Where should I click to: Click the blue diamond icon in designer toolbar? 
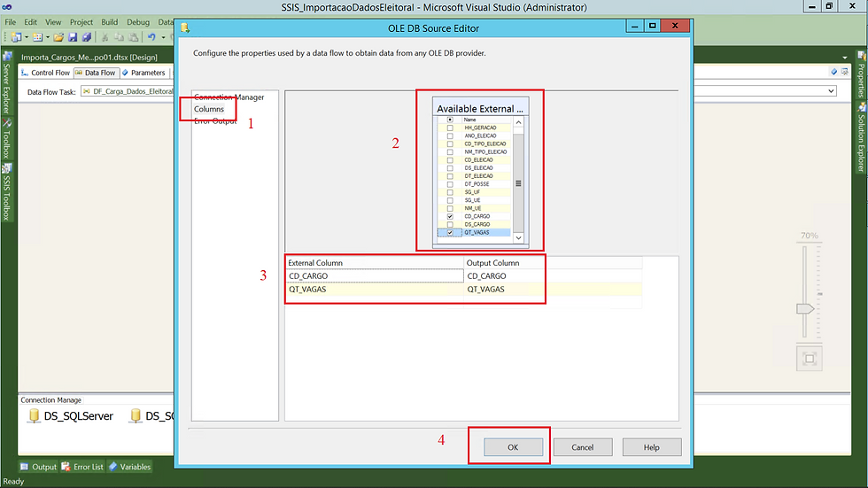(833, 72)
